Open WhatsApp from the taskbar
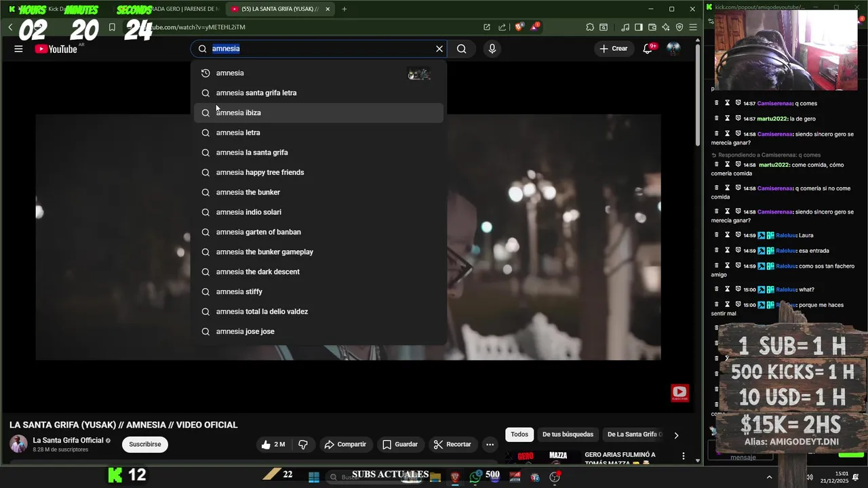 (475, 477)
